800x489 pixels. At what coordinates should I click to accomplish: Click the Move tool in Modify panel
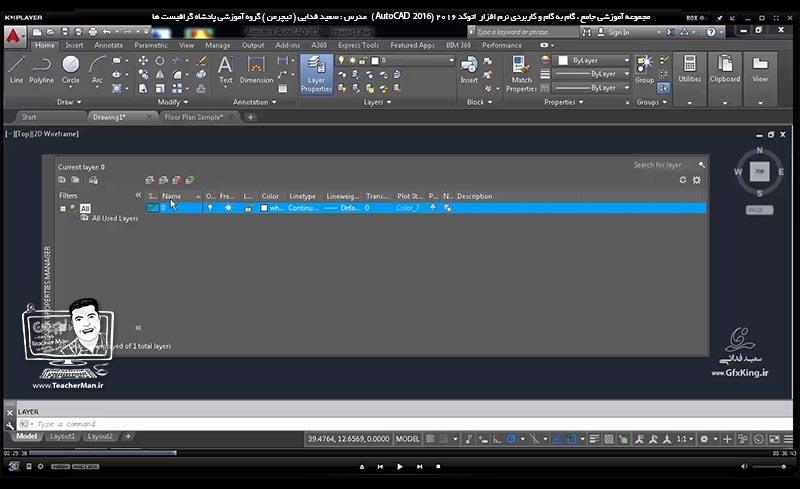pyautogui.click(x=143, y=61)
